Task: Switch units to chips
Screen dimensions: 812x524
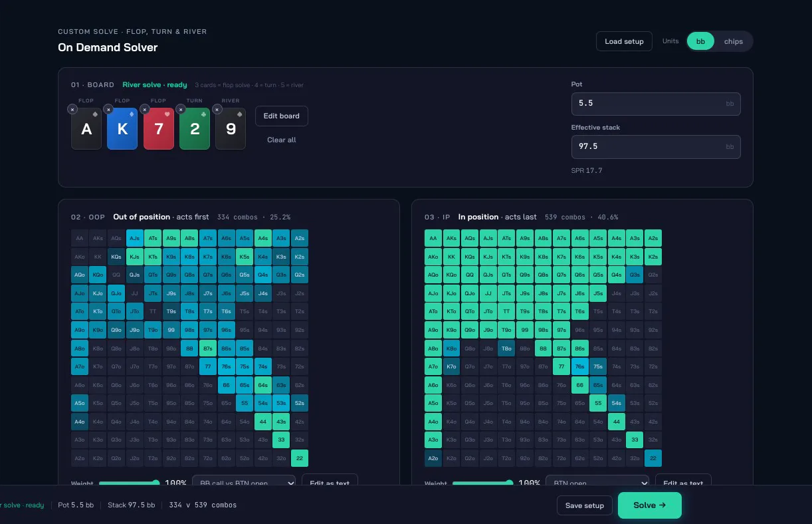Action: [734, 41]
